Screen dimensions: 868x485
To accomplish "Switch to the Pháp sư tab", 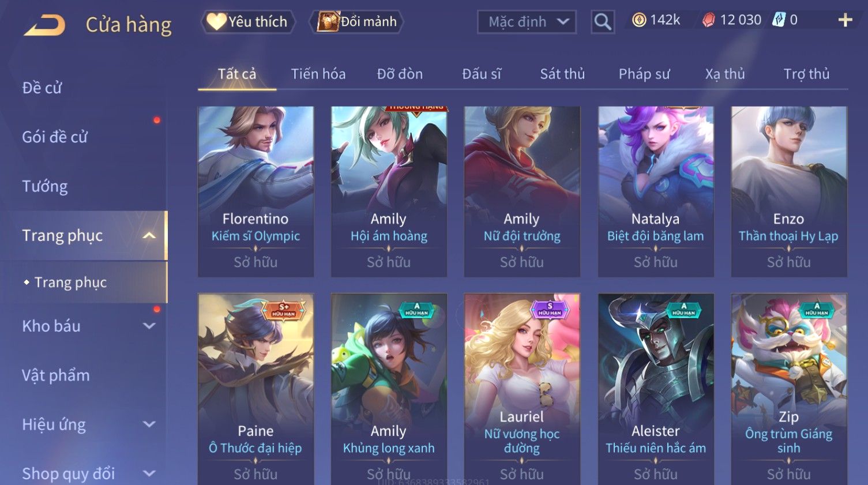I will 644,74.
